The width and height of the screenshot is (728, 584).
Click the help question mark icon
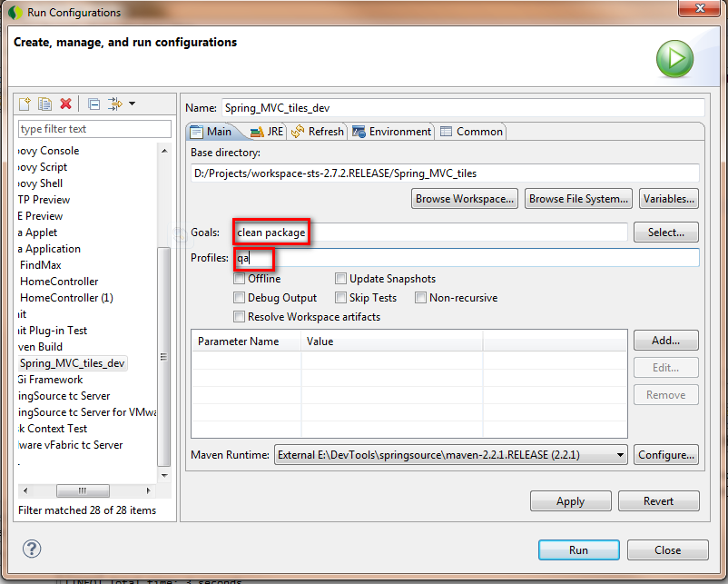(32, 549)
